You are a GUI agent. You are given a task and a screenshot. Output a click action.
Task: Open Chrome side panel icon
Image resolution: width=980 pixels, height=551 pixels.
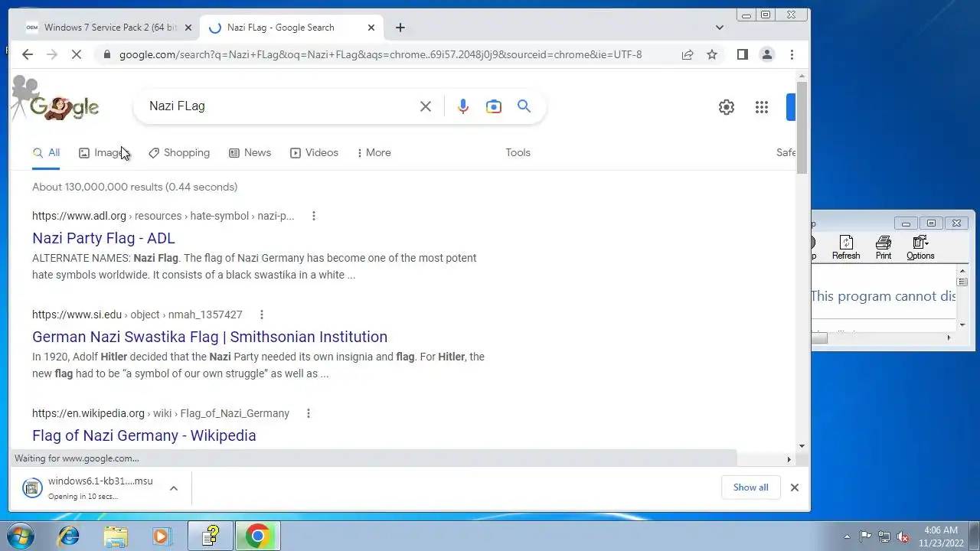(742, 54)
